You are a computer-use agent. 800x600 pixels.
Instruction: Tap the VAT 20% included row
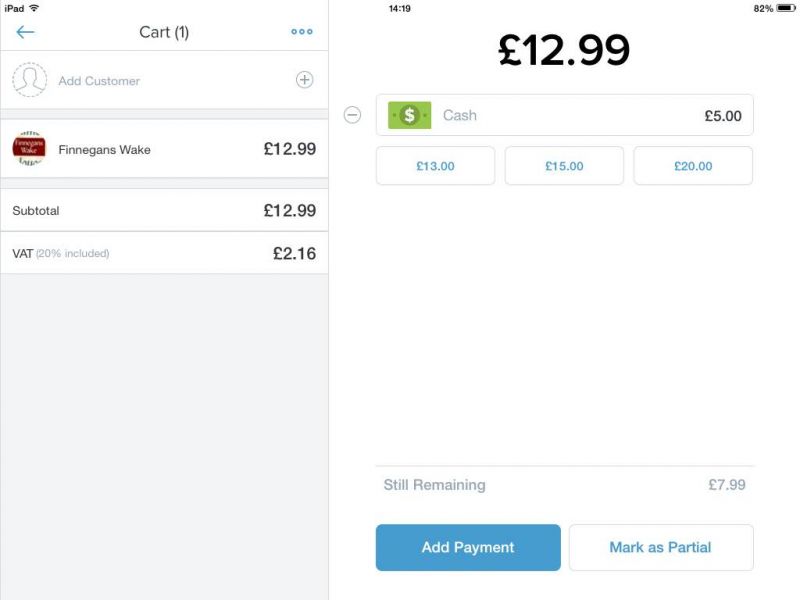(x=164, y=253)
